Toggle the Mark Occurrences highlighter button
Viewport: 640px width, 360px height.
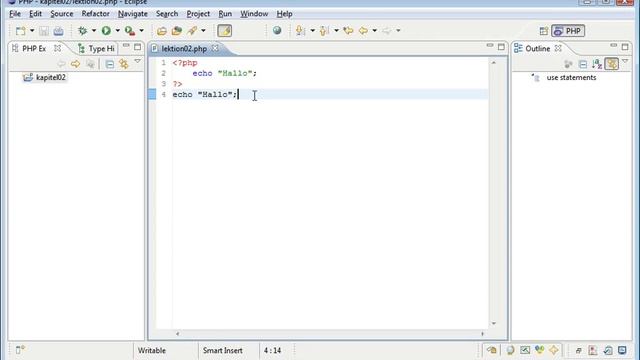pos(224,31)
